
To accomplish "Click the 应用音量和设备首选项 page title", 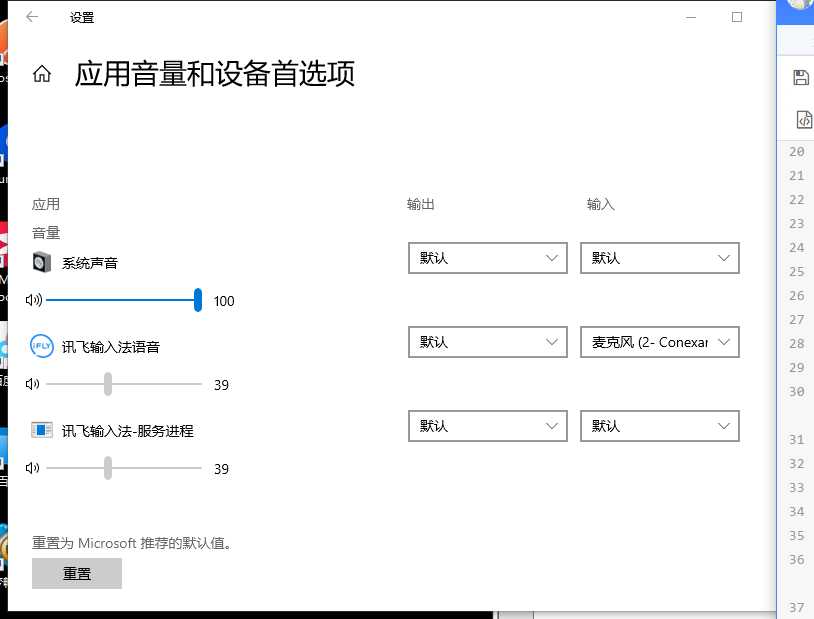I will 215,74.
